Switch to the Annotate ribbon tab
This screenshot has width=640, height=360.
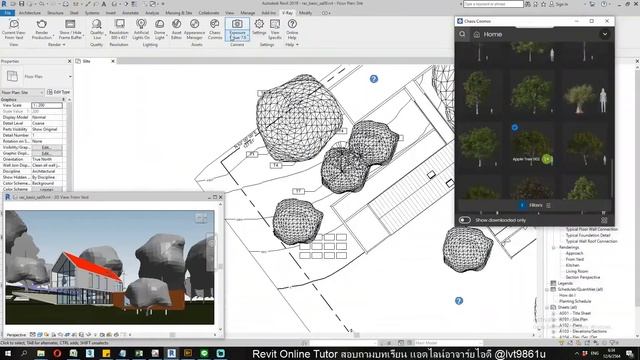(x=131, y=13)
